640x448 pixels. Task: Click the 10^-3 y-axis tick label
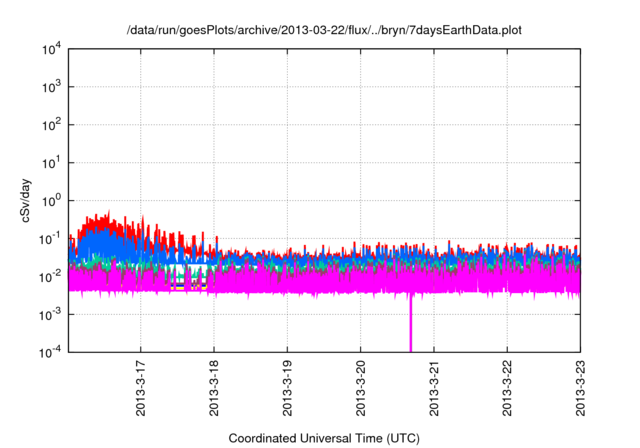coord(50,315)
